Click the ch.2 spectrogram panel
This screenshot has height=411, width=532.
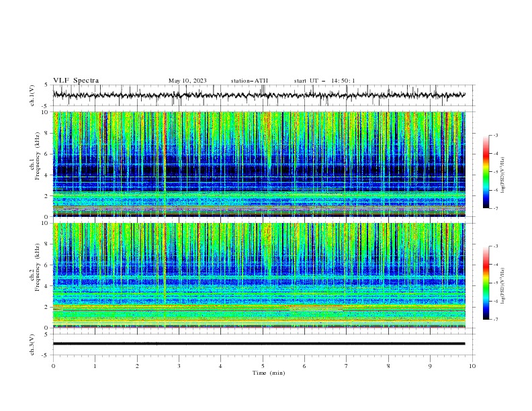pyautogui.click(x=259, y=275)
